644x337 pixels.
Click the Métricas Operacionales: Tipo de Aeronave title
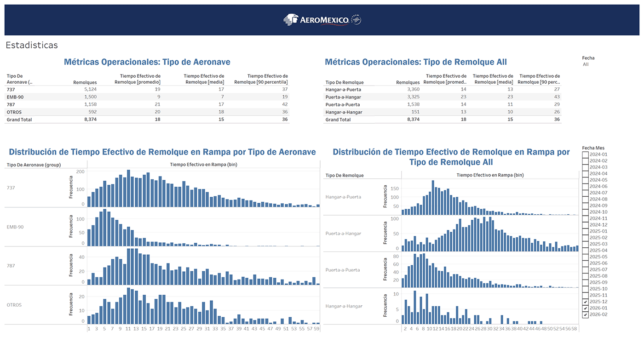pos(147,62)
